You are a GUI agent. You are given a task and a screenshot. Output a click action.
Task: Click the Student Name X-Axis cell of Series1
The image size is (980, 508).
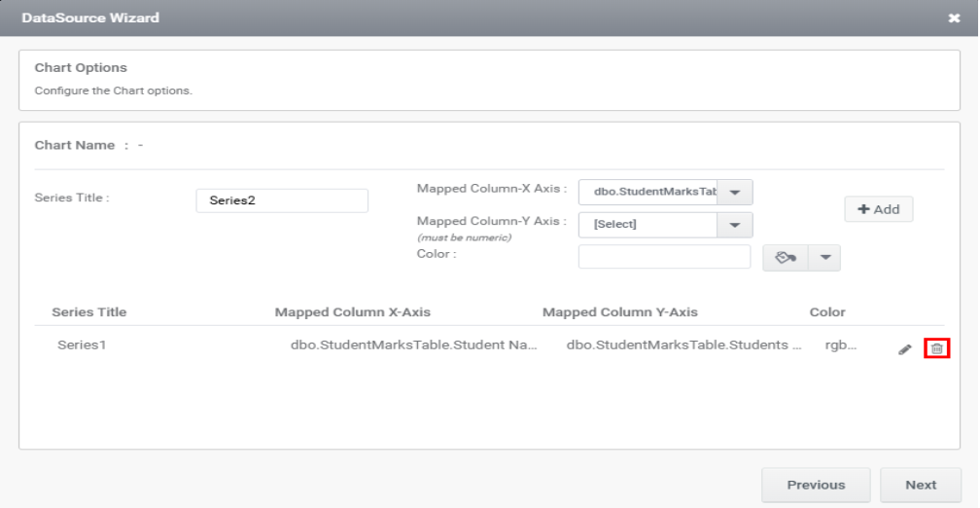(x=413, y=345)
